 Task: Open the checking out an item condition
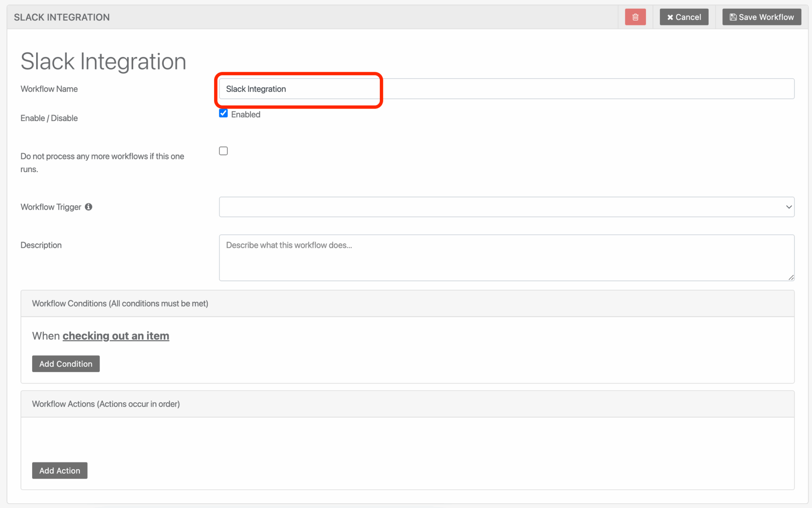pos(116,335)
